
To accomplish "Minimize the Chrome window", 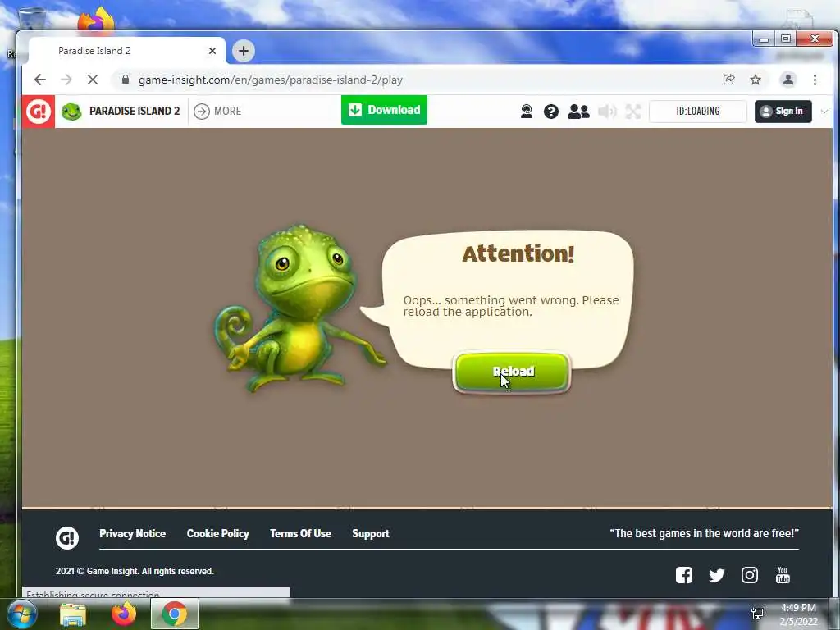I will 764,39.
